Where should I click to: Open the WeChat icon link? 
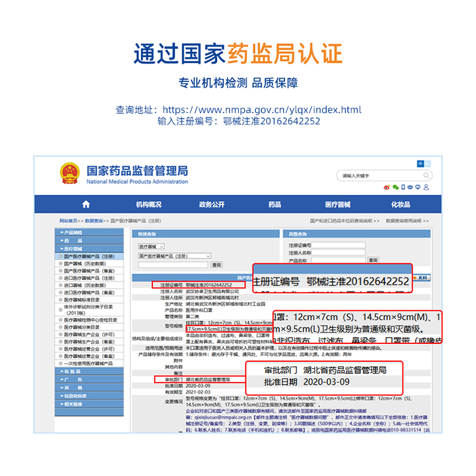[x=395, y=187]
